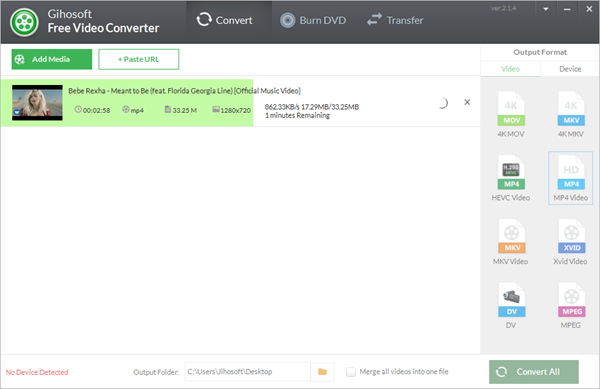600x389 pixels.
Task: Open the Transfer tab
Action: pos(395,20)
